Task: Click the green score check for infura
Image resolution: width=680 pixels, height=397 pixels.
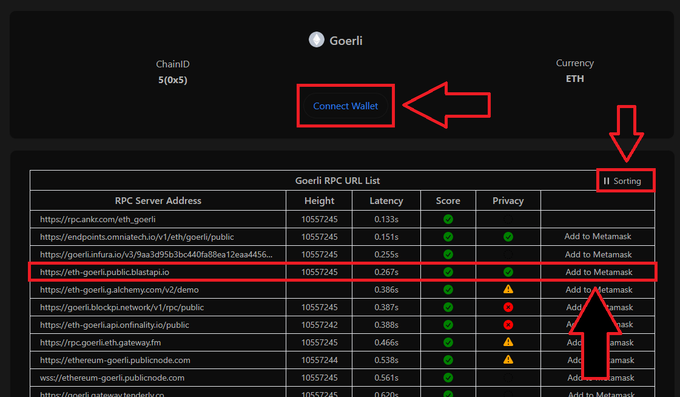Action: point(448,254)
